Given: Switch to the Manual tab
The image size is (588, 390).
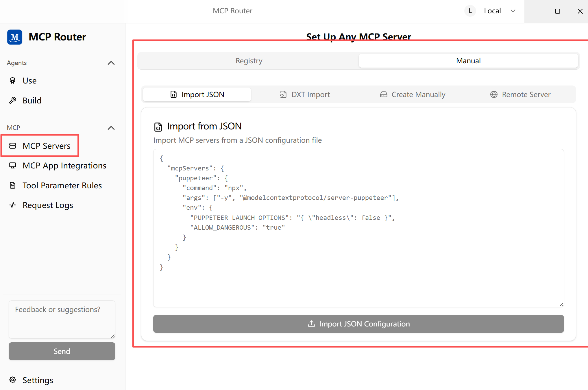Looking at the screenshot, I should [x=468, y=61].
